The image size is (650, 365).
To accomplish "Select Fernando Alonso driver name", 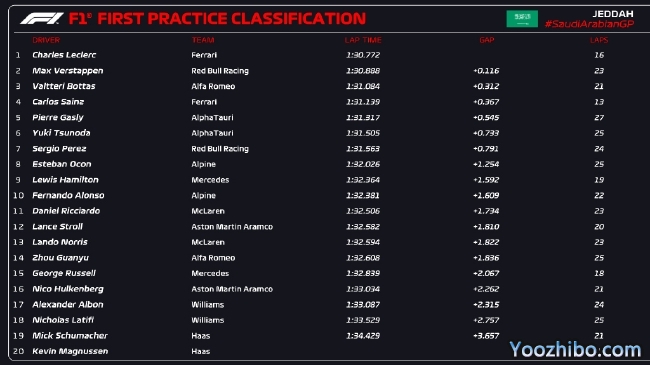I will [68, 195].
